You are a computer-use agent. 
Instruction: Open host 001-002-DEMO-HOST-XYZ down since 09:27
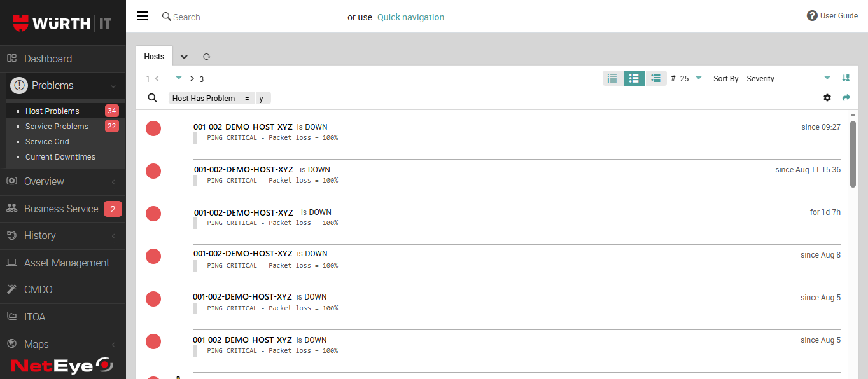click(x=242, y=127)
